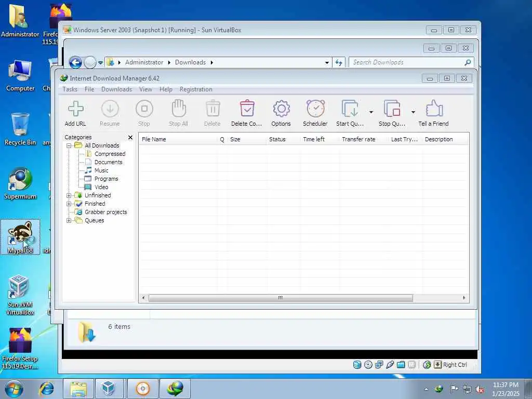Click the VirtualBox USB status icon

point(390,365)
